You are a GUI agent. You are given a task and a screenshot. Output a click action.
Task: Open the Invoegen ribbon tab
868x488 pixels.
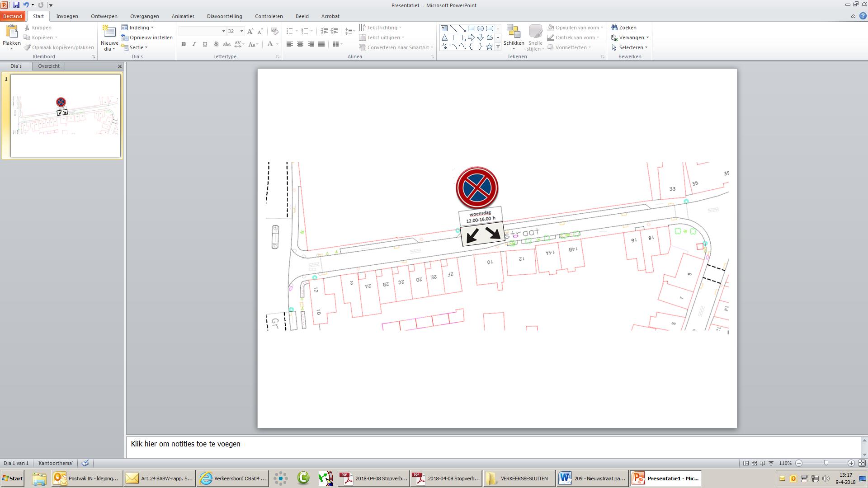(67, 16)
